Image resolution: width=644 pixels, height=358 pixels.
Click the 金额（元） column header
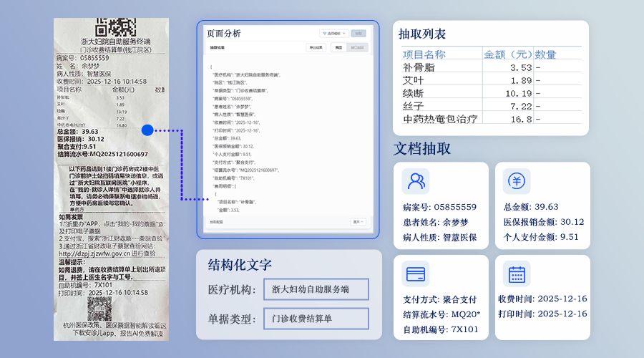pos(508,54)
